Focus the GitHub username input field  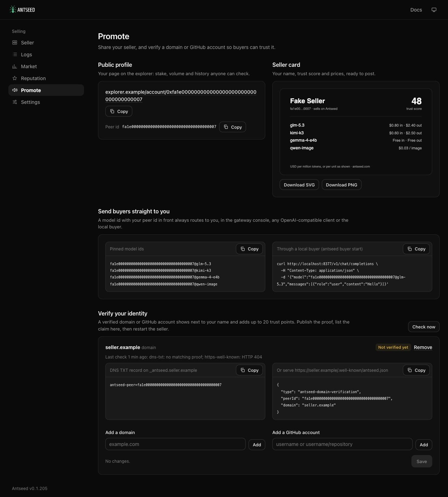[x=342, y=444]
